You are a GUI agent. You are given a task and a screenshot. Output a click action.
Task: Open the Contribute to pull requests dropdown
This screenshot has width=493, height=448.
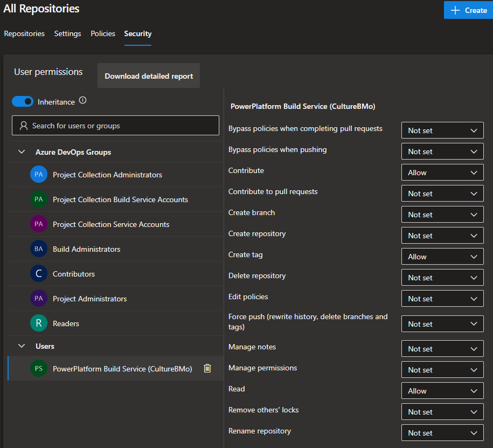click(442, 194)
